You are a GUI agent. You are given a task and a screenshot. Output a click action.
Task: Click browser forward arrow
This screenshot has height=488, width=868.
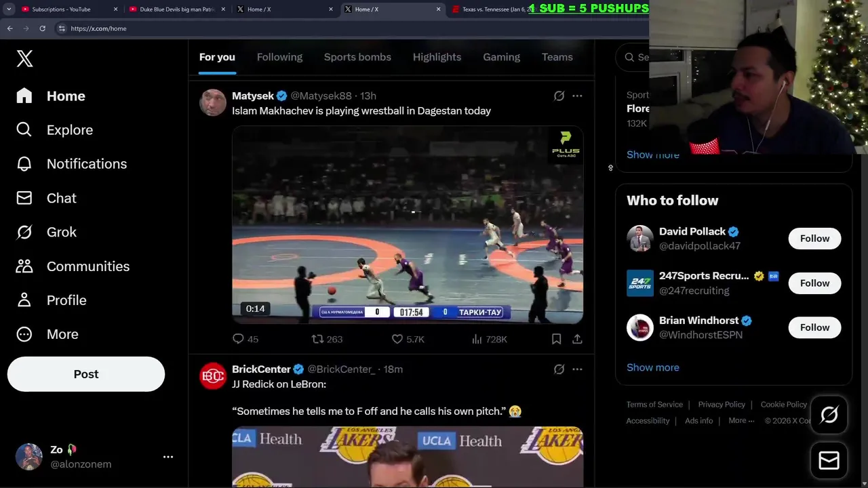coord(26,28)
